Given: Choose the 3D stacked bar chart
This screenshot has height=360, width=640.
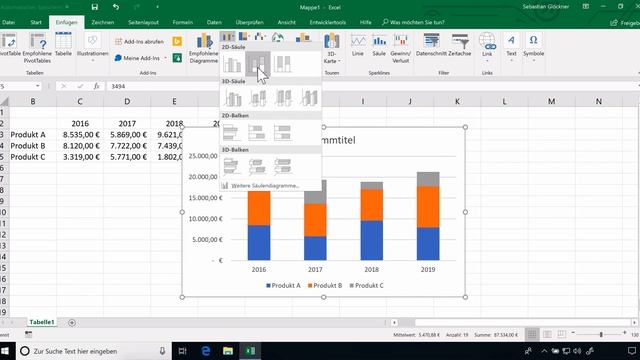Looking at the screenshot, I should [x=257, y=167].
